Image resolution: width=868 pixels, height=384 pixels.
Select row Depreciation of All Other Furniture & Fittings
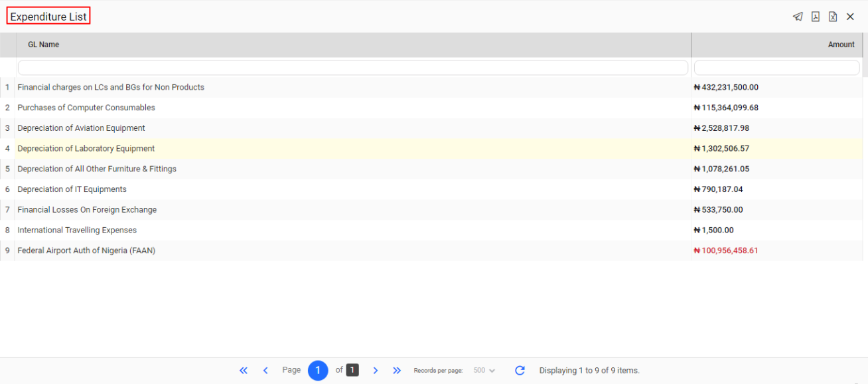click(x=431, y=169)
